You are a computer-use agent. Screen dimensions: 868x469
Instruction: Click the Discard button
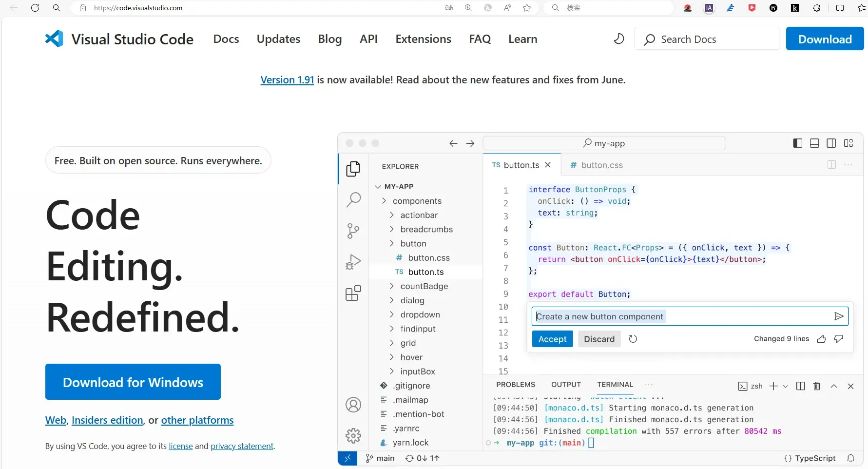(599, 339)
